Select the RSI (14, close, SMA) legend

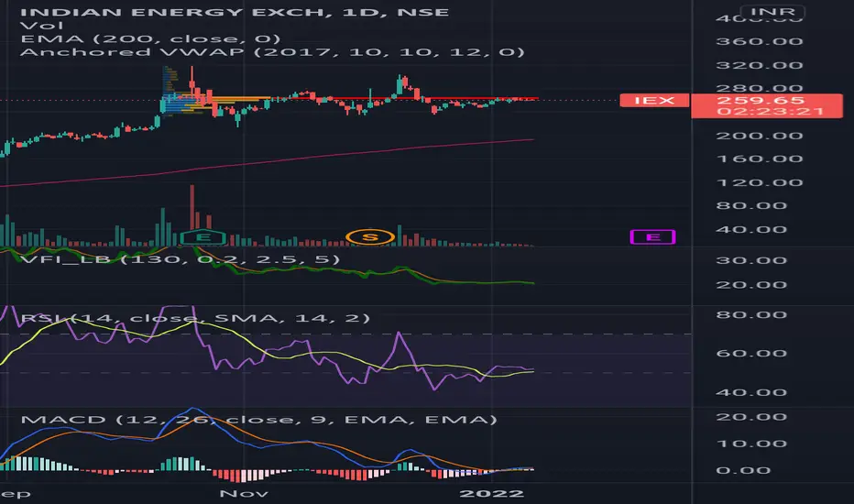coord(195,318)
